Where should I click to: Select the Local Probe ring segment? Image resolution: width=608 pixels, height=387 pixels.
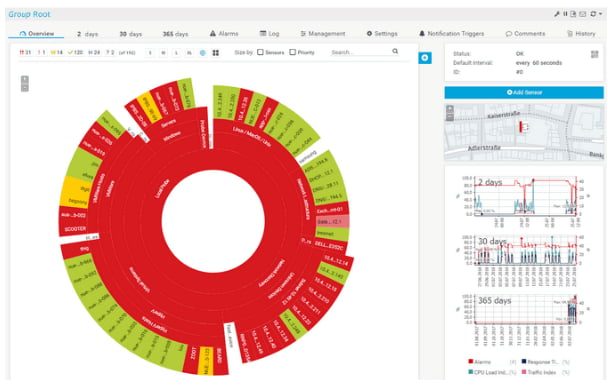coord(162,189)
